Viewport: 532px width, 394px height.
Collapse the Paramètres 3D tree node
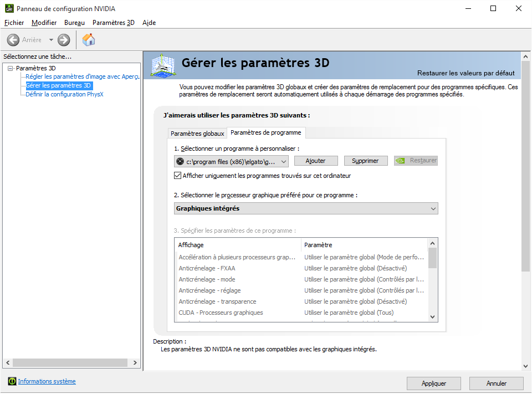[x=10, y=68]
